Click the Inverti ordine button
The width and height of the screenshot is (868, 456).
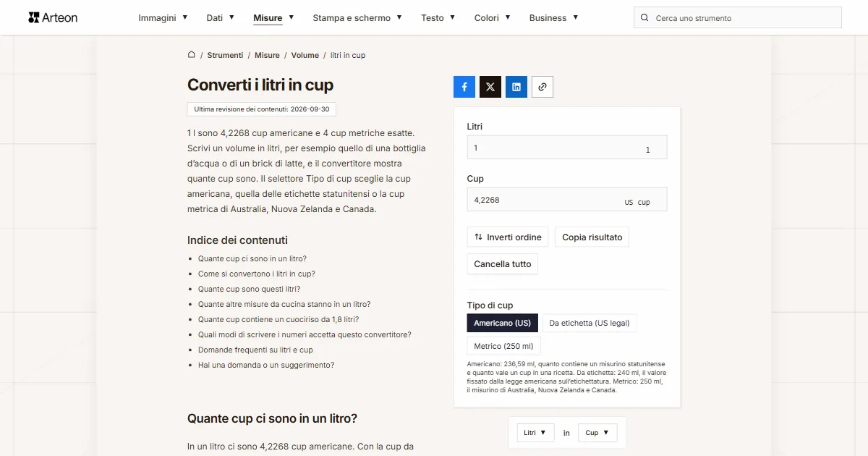[x=508, y=237]
